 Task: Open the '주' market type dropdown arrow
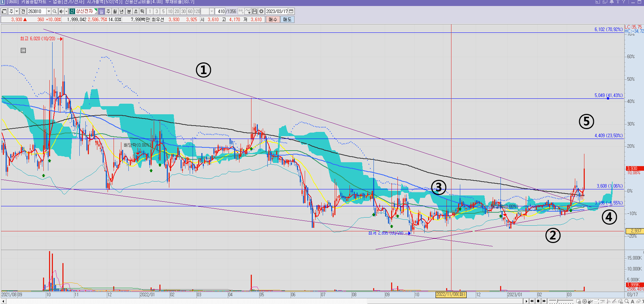tap(17, 11)
